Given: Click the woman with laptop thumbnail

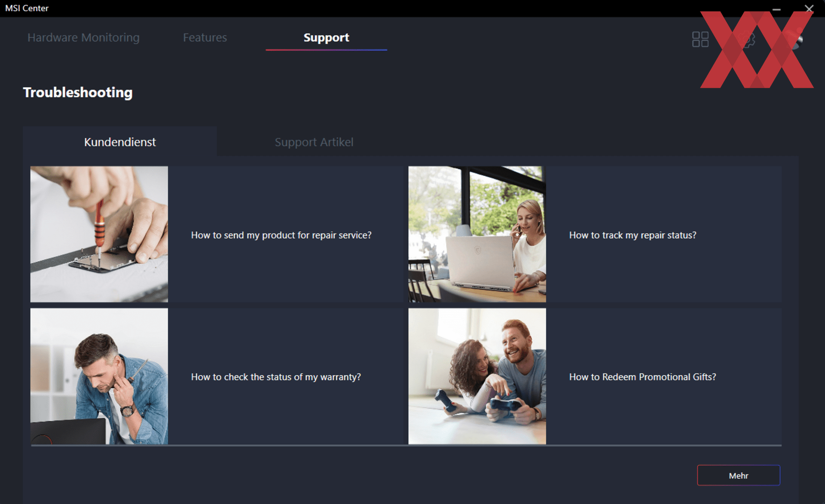Looking at the screenshot, I should pos(477,234).
